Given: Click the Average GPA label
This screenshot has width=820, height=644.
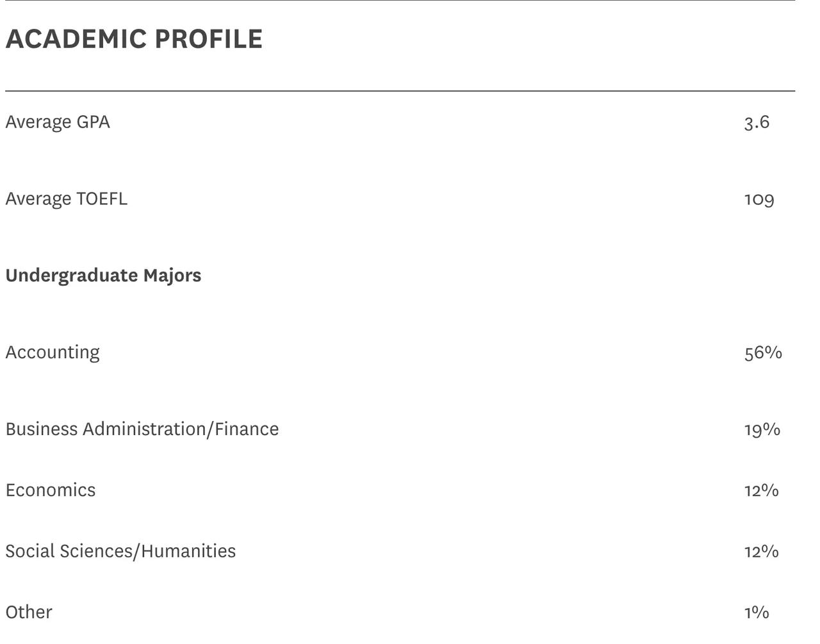Looking at the screenshot, I should pos(58,122).
